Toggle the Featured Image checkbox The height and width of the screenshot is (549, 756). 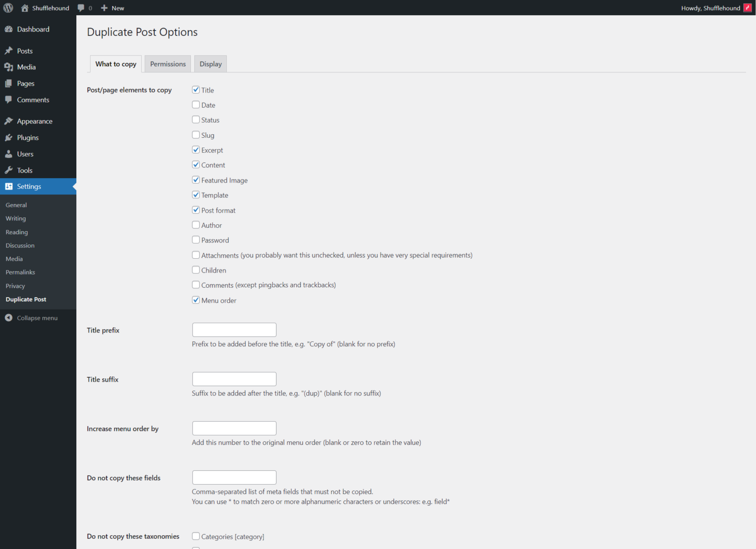196,180
